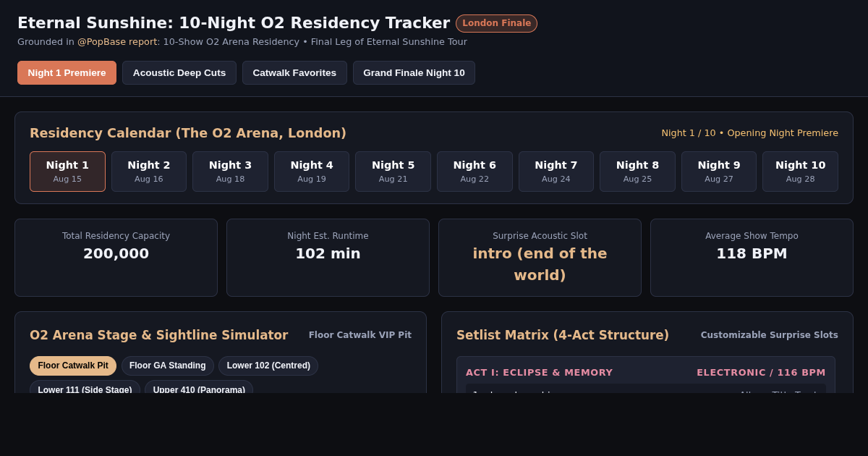The image size is (868, 456).
Task: Select Night 4 Aug 19 in calendar
Action: (312, 172)
